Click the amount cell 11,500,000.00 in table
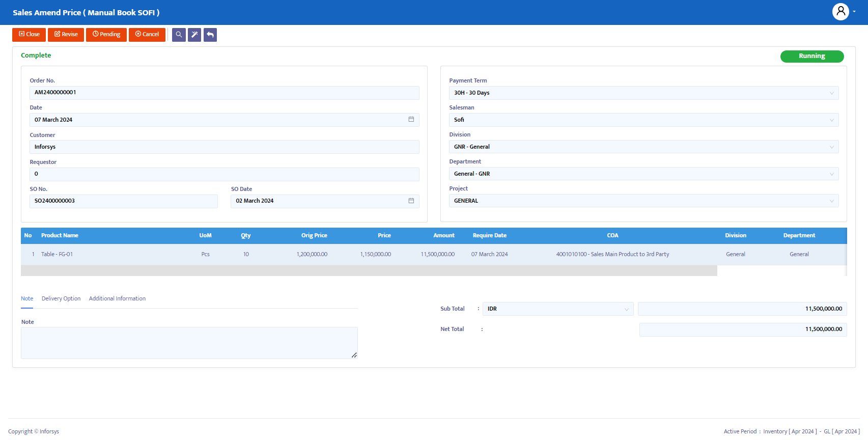The height and width of the screenshot is (440, 868). click(438, 254)
